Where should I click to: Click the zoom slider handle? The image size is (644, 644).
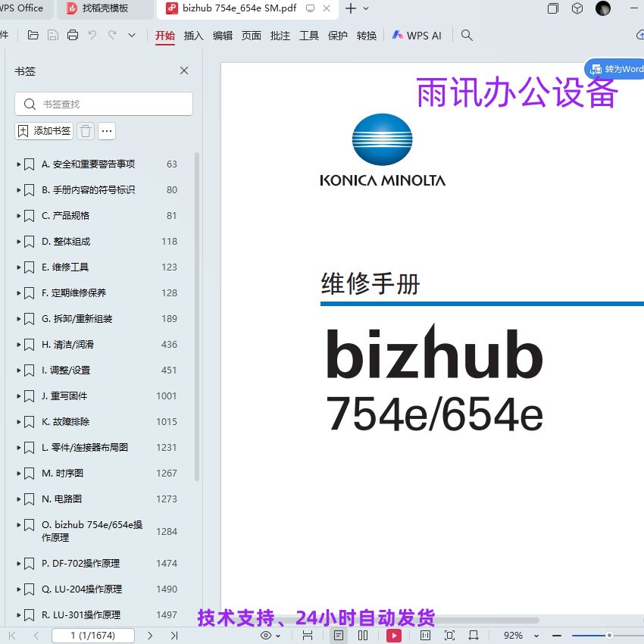click(609, 636)
